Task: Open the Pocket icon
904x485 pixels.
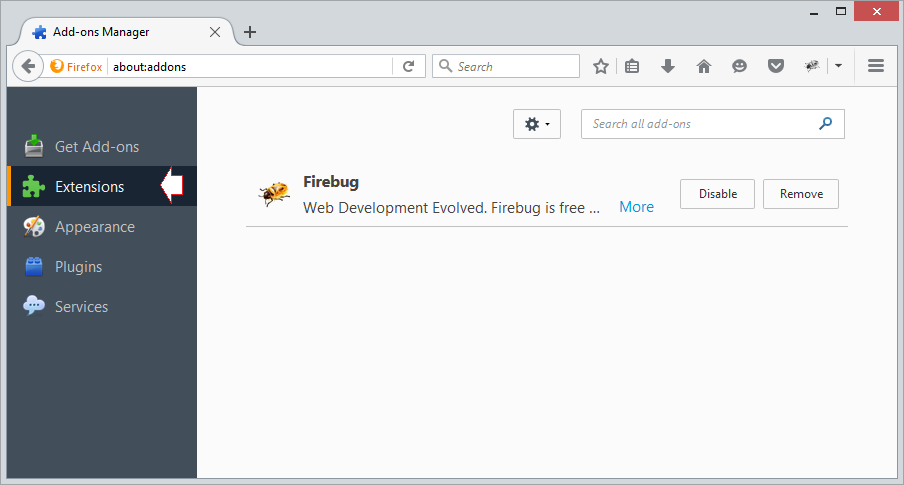Action: (x=776, y=66)
